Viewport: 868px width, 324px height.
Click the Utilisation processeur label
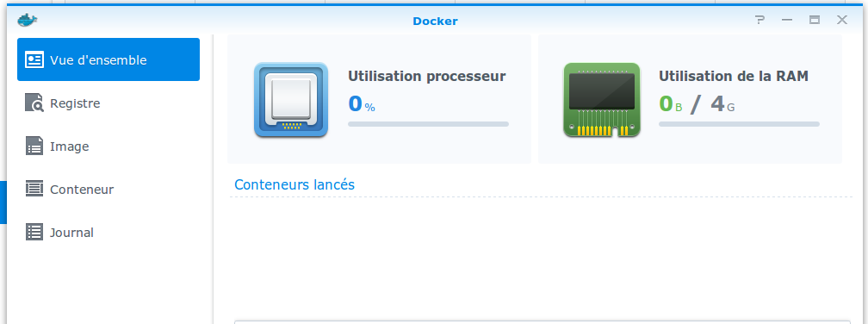[427, 77]
